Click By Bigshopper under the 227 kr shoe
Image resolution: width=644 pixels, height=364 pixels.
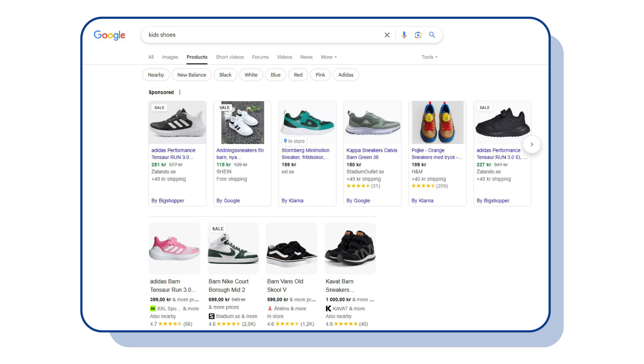pyautogui.click(x=493, y=201)
